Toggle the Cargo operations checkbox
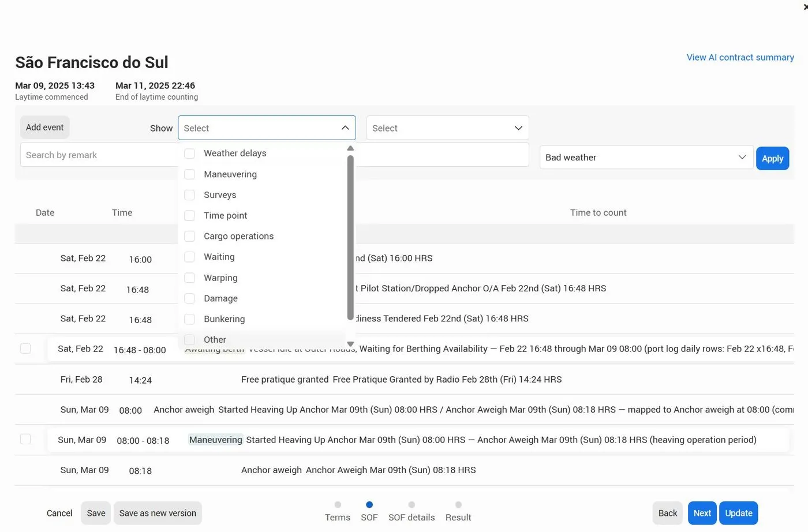Screen dimensions: 808x532 point(189,237)
